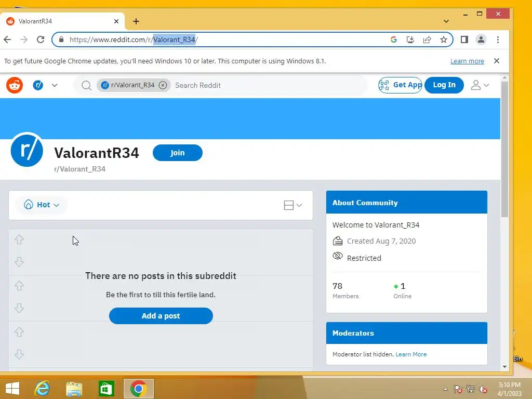The image size is (532, 399).
Task: Upvote the third placeholder post
Action: (x=19, y=332)
